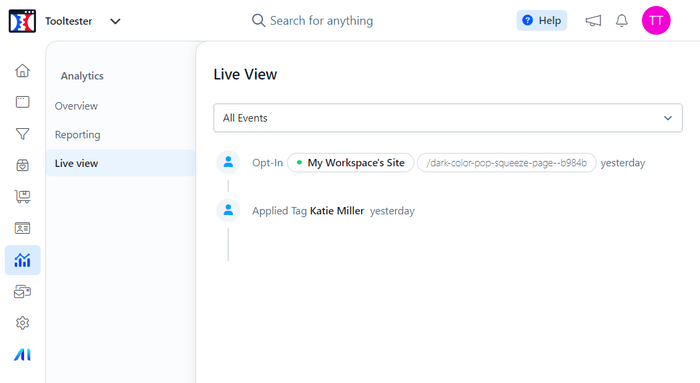The height and width of the screenshot is (383, 700).
Task: Select the Live view menu item
Action: click(x=121, y=163)
